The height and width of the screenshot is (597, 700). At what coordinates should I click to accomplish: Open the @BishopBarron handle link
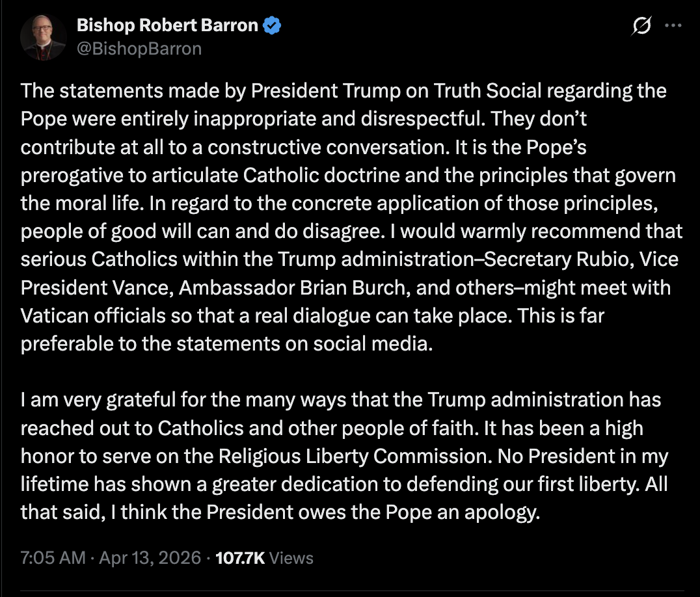(139, 49)
